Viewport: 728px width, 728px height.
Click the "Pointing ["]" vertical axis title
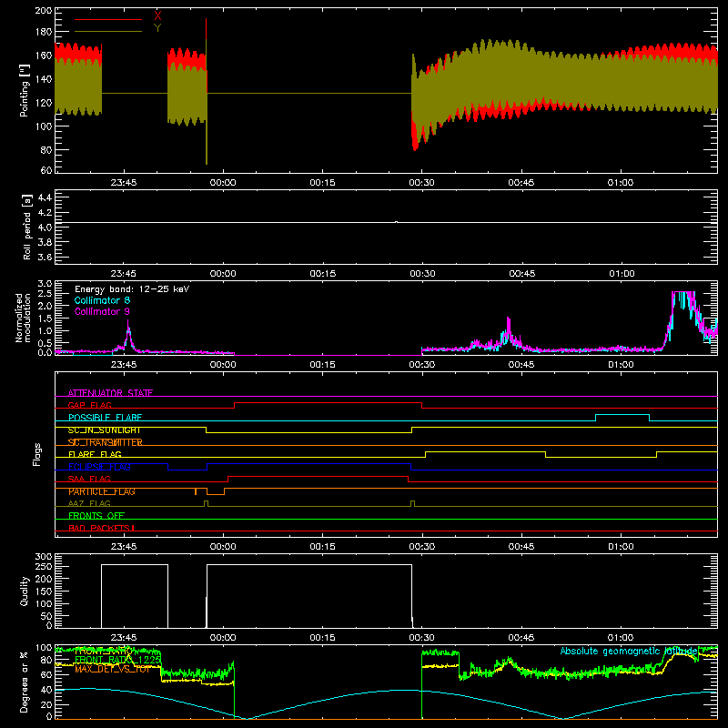pos(25,90)
